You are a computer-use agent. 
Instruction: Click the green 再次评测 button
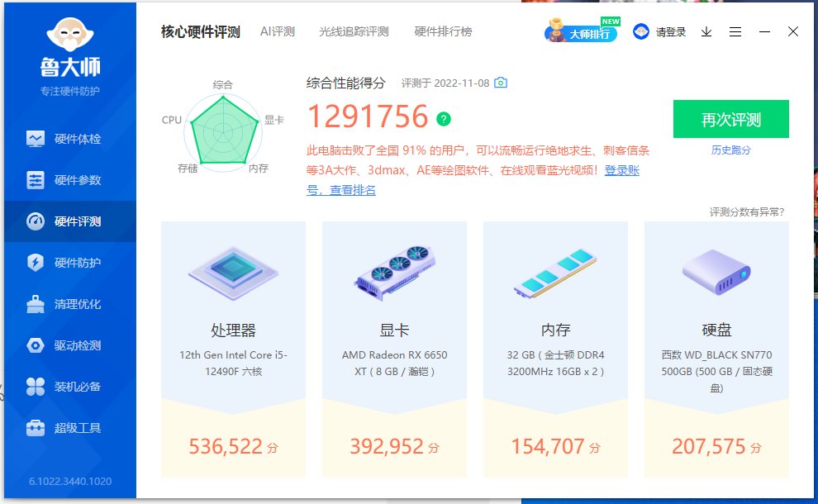(731, 119)
